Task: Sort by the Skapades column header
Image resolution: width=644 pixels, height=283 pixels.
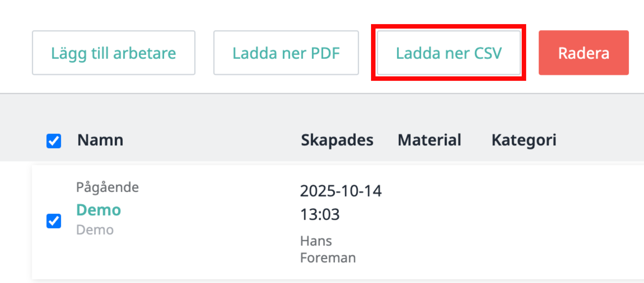Action: tap(337, 140)
